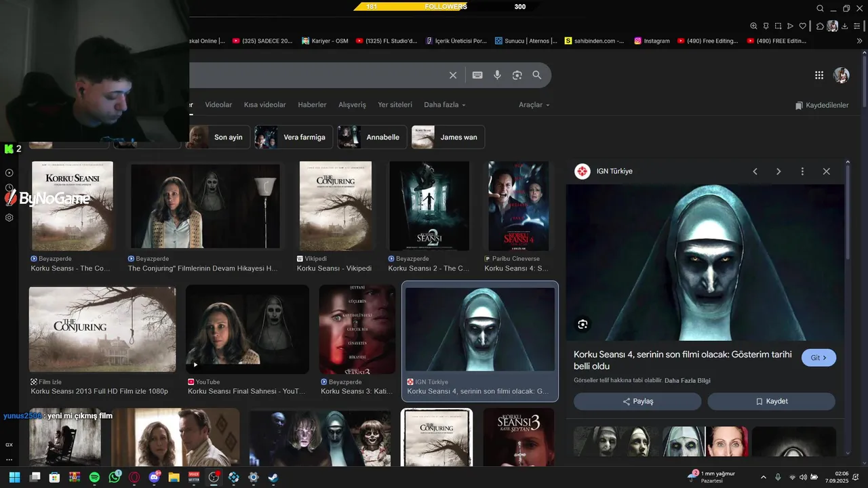Open Korku Seansı 4 Paribu Cineverse poster
The image size is (868, 488).
(519, 206)
